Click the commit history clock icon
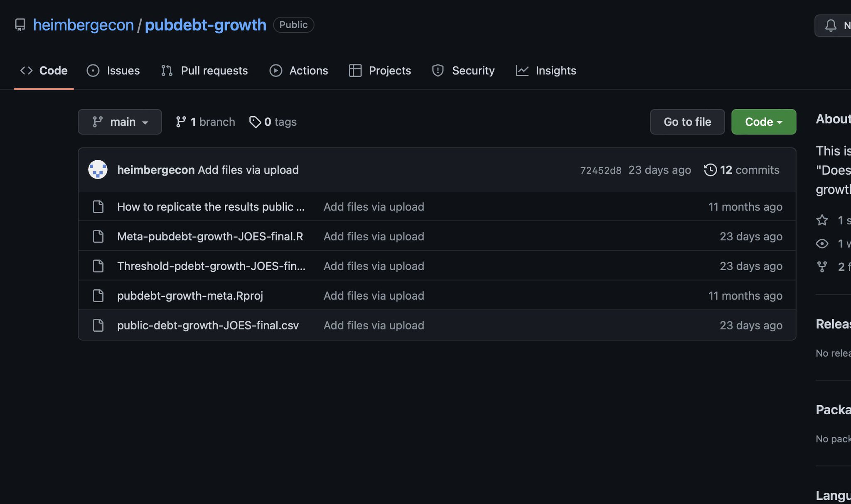This screenshot has height=504, width=851. click(x=710, y=170)
